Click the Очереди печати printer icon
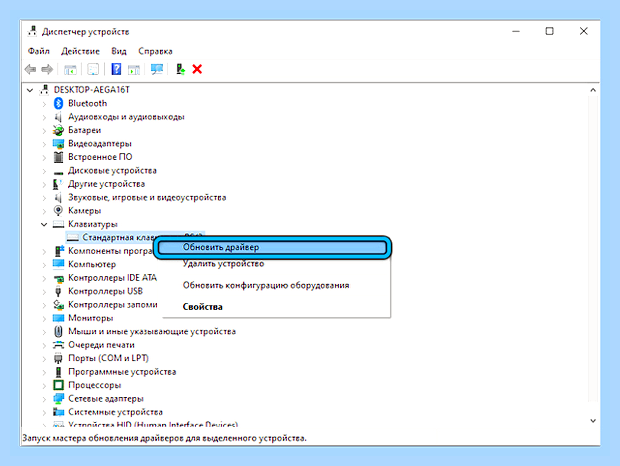The image size is (620, 466). click(x=59, y=345)
